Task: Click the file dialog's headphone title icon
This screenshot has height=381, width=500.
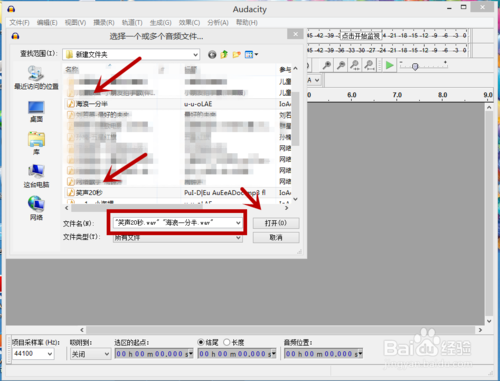Action: (15, 36)
